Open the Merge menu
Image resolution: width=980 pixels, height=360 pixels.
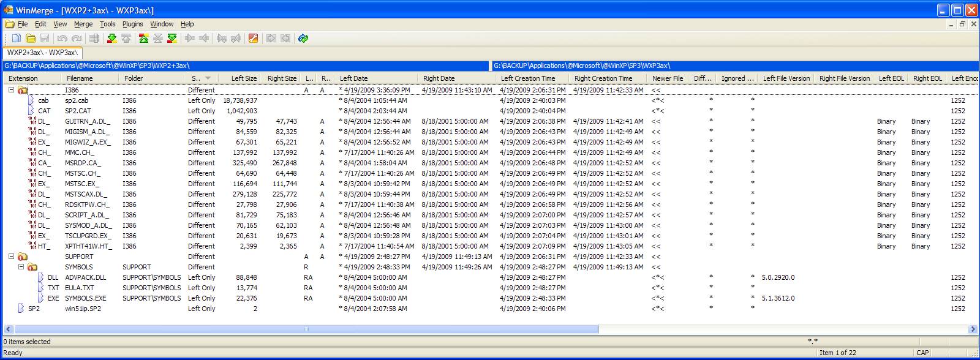tap(83, 24)
